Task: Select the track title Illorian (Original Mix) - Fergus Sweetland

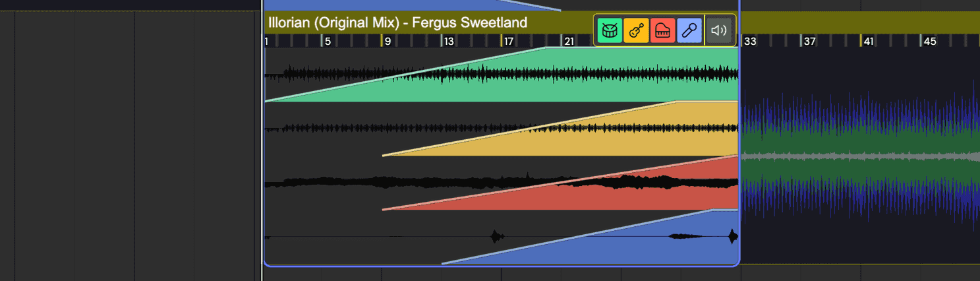Action: pyautogui.click(x=397, y=22)
